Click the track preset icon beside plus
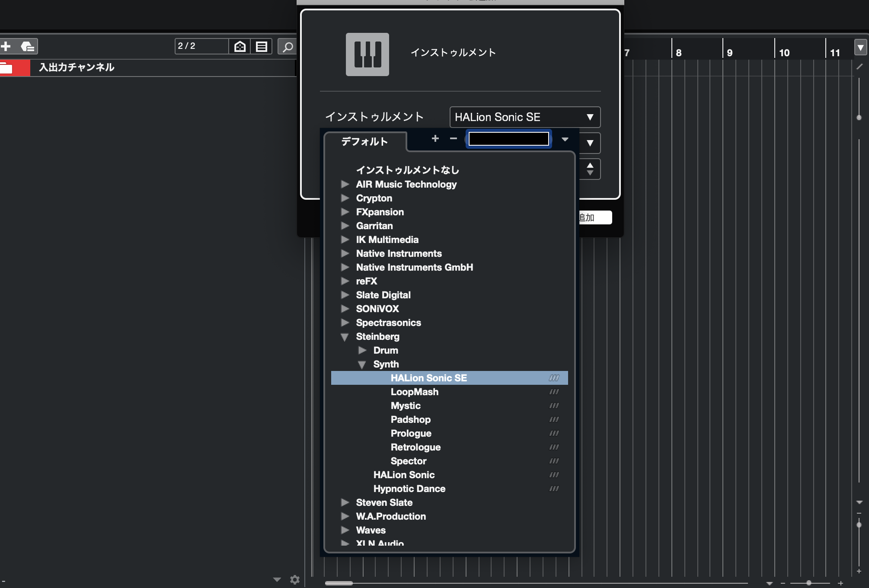 [28, 46]
